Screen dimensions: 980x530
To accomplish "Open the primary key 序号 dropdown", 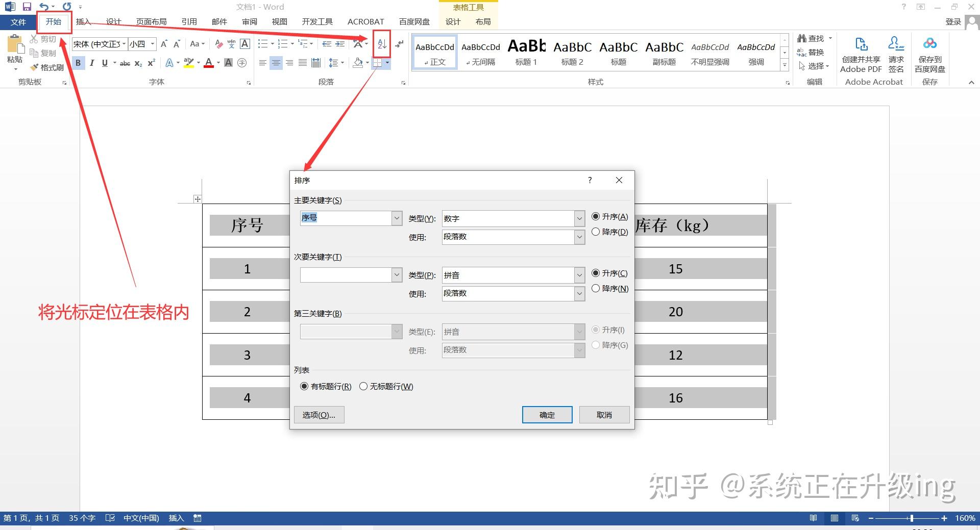I will 397,218.
